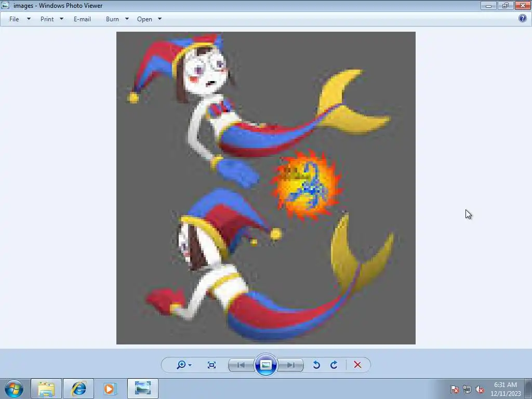Click the E-mail menu item
This screenshot has height=399, width=532.
click(x=82, y=19)
